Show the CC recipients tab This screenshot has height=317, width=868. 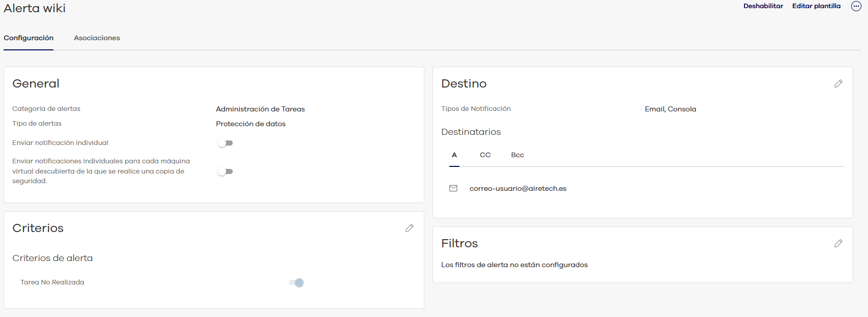pos(485,155)
